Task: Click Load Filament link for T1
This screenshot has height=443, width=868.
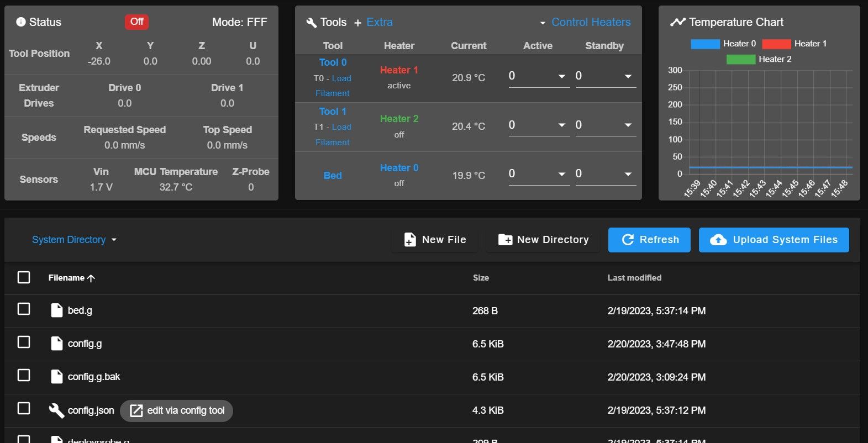Action: click(x=333, y=135)
